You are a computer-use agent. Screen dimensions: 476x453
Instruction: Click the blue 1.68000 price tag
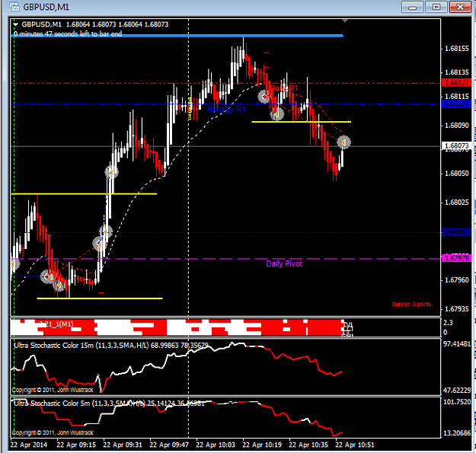(x=456, y=232)
